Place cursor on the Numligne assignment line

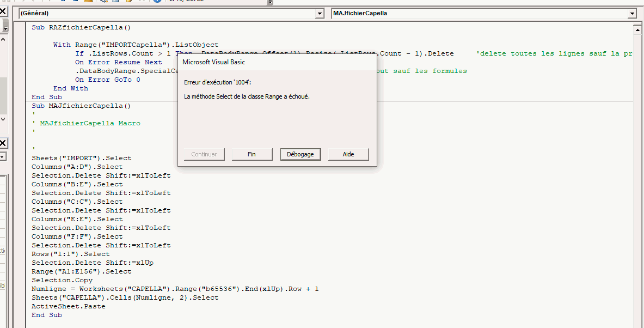click(x=175, y=289)
